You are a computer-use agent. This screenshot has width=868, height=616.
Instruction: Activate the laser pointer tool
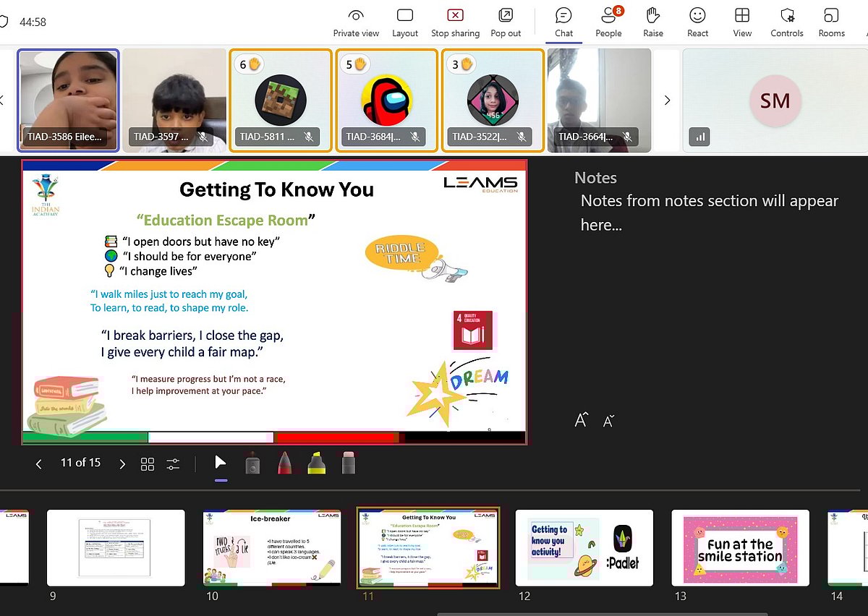coord(252,463)
